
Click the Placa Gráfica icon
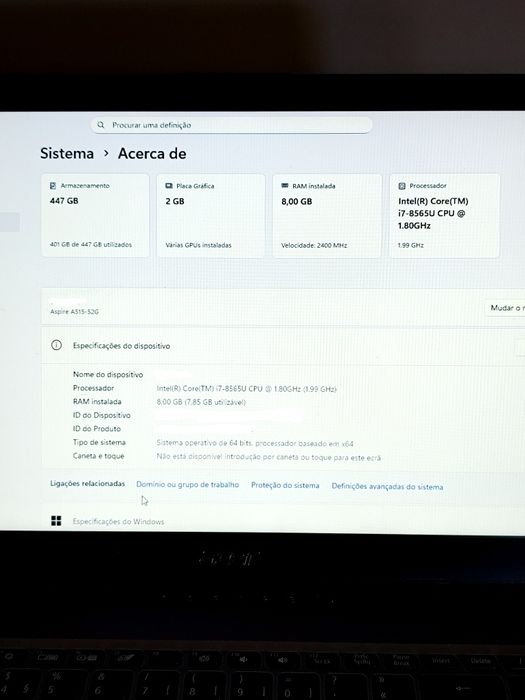[169, 186]
